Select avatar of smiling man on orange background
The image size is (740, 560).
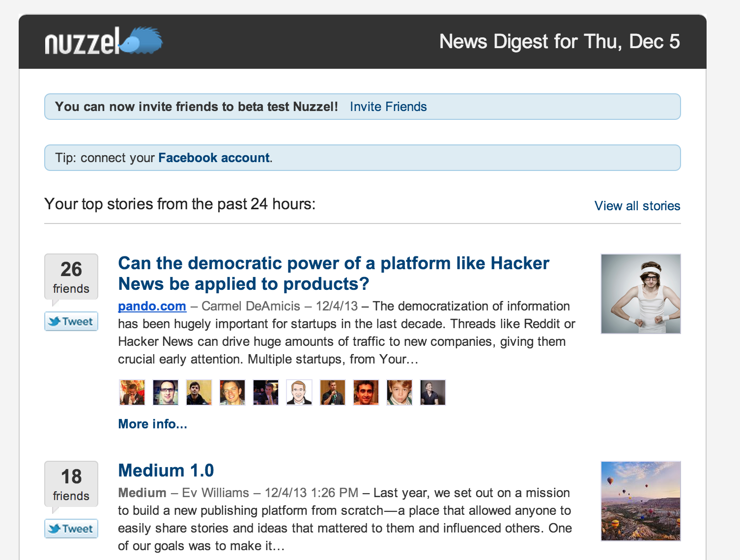pyautogui.click(x=366, y=392)
